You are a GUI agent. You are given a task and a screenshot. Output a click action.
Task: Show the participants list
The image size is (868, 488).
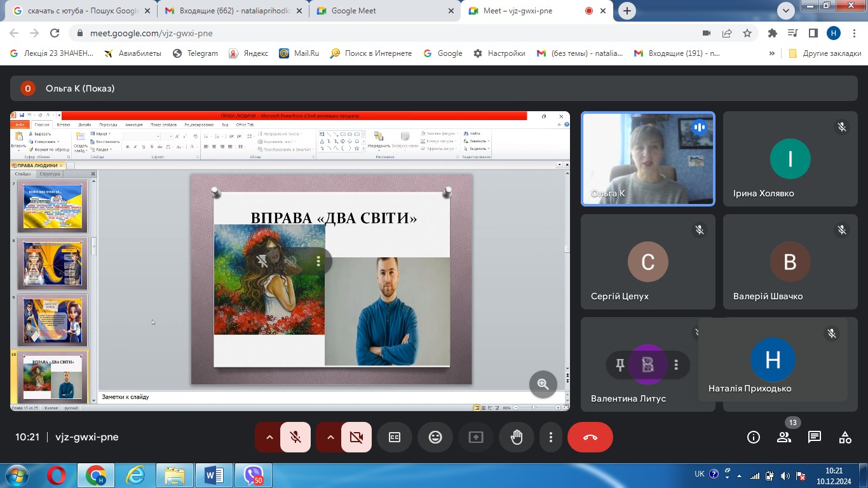[784, 437]
